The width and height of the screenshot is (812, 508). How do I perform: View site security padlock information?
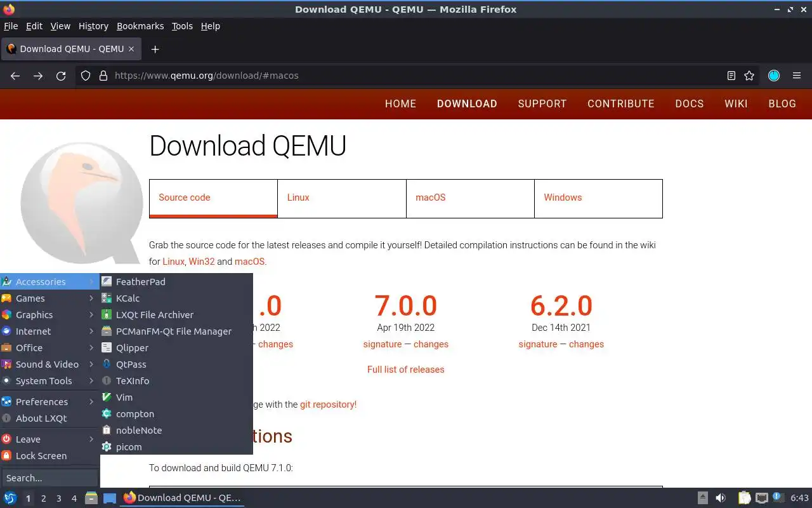(103, 76)
